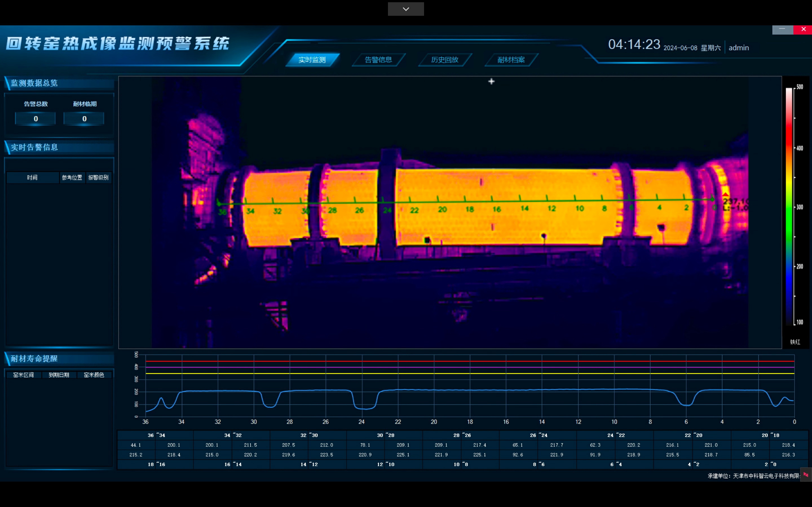Image resolution: width=812 pixels, height=507 pixels.
Task: Click the admin user label
Action: (738, 48)
